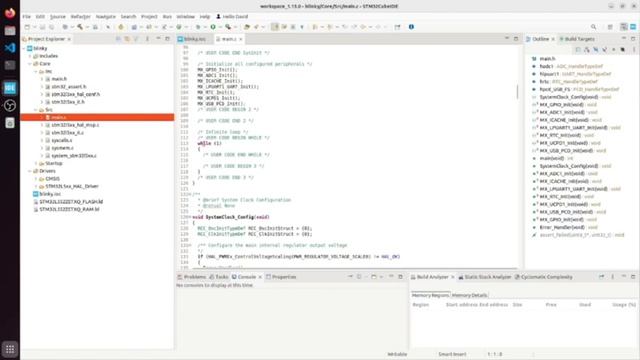Click the Usage (%) column header
Image resolution: width=640 pixels, height=360 pixels.
(x=624, y=305)
